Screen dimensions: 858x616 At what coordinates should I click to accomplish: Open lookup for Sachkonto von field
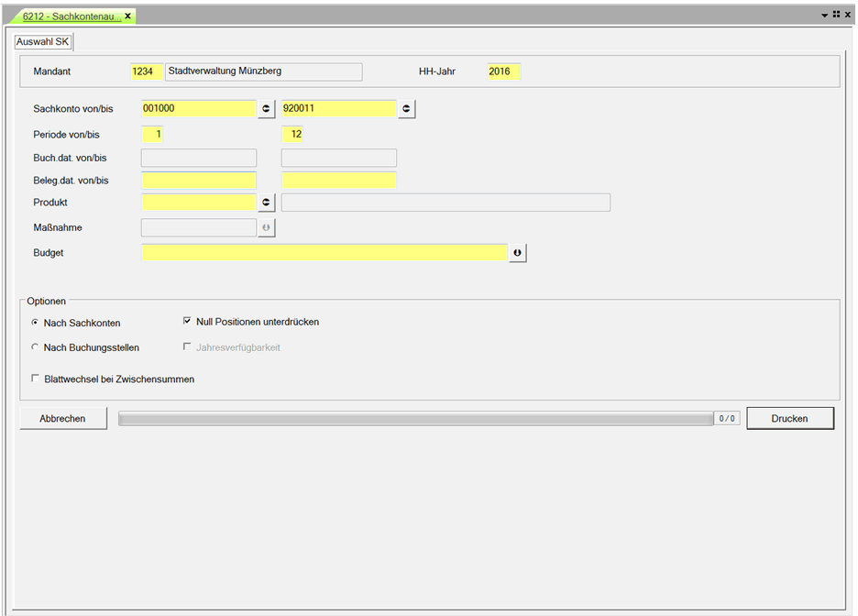(267, 109)
